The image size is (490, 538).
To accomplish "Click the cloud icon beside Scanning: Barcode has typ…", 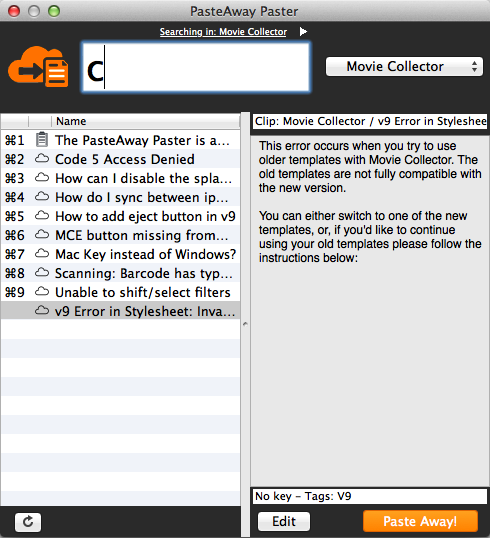I will [42, 272].
